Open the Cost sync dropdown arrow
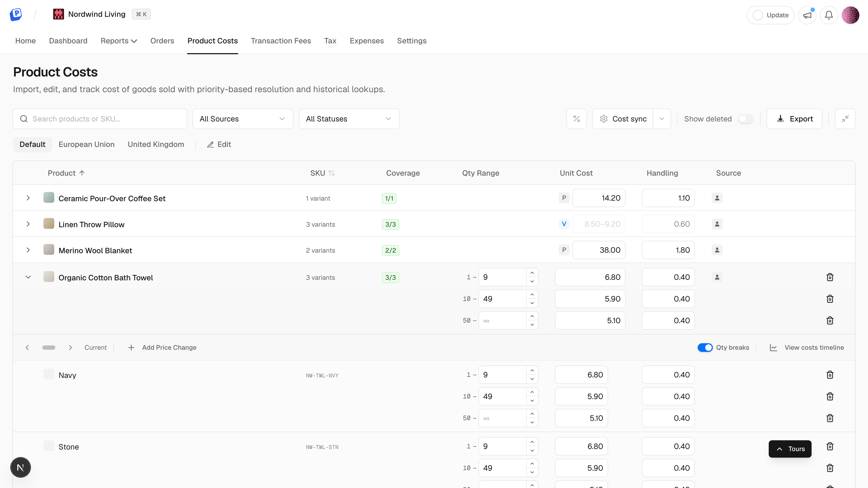This screenshot has height=488, width=868. click(662, 119)
